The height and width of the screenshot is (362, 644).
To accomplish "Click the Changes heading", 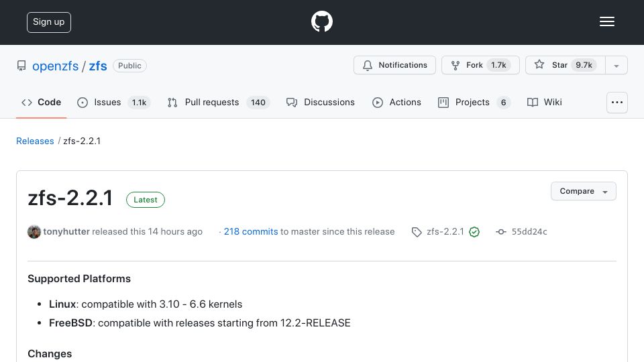I will pos(50,354).
